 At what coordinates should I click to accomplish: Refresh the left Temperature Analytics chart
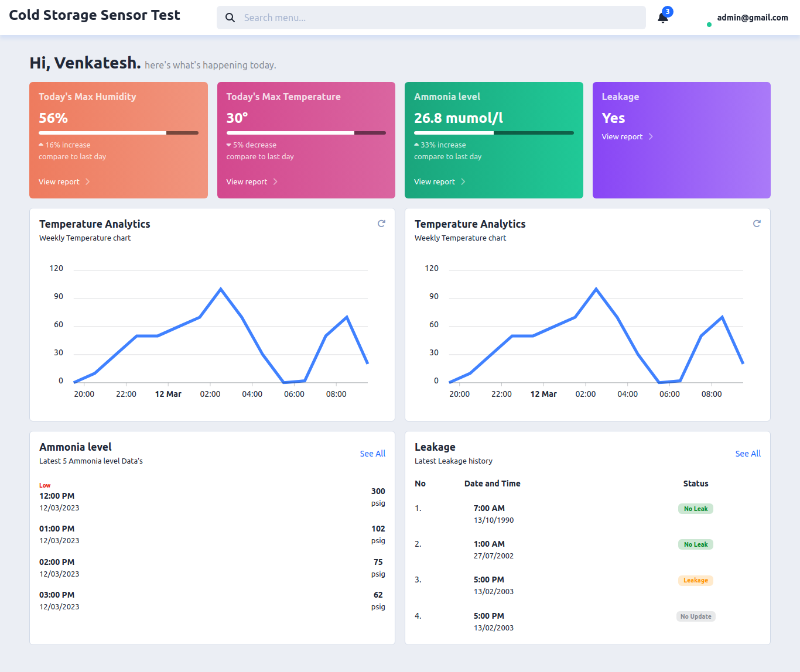381,224
